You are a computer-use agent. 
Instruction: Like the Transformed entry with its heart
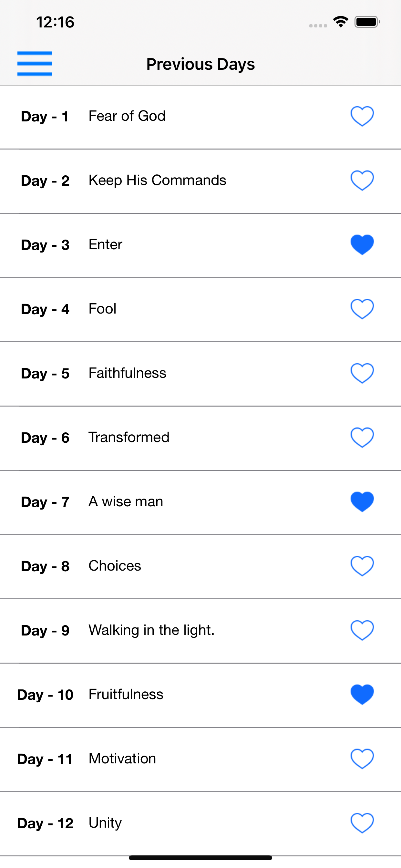pos(362,438)
